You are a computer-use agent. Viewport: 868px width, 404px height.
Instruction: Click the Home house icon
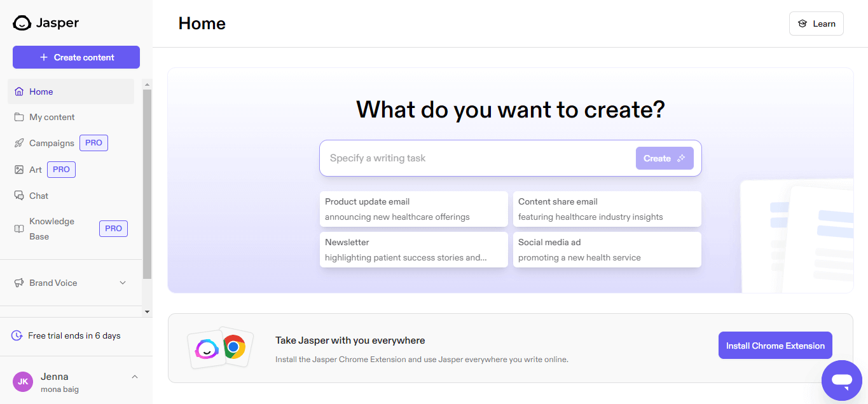[19, 91]
